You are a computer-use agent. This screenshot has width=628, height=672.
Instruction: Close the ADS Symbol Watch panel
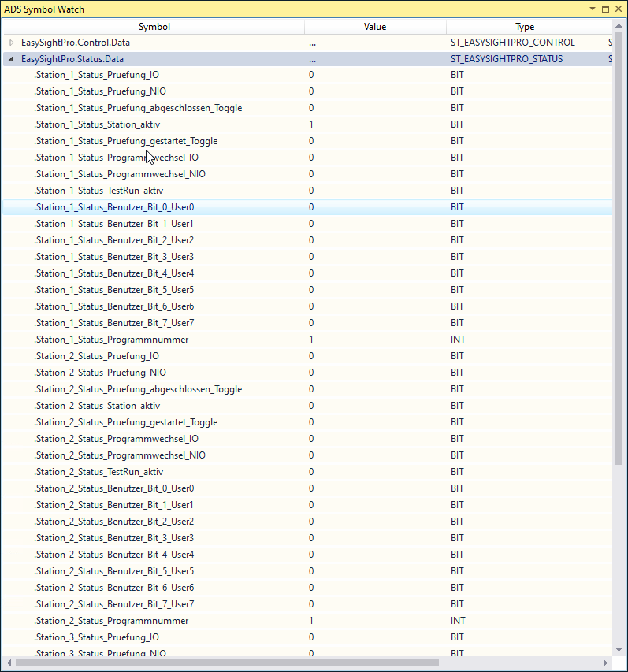[619, 9]
